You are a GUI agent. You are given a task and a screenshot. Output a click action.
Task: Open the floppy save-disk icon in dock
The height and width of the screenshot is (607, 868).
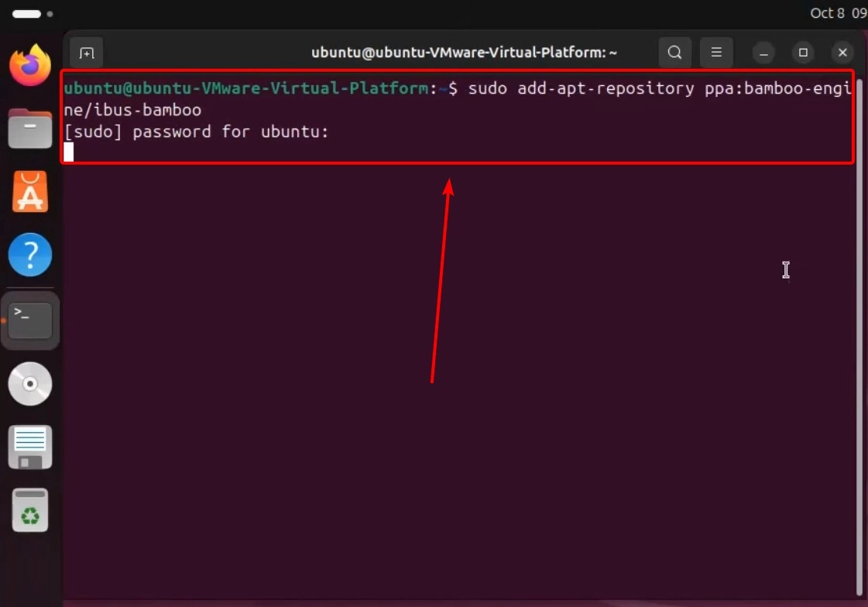(30, 447)
